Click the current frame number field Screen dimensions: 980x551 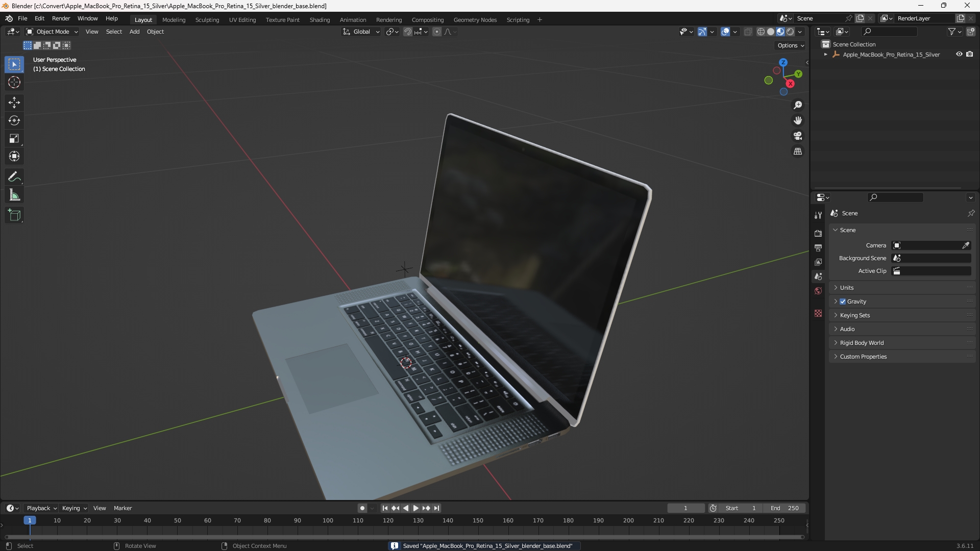[685, 508]
